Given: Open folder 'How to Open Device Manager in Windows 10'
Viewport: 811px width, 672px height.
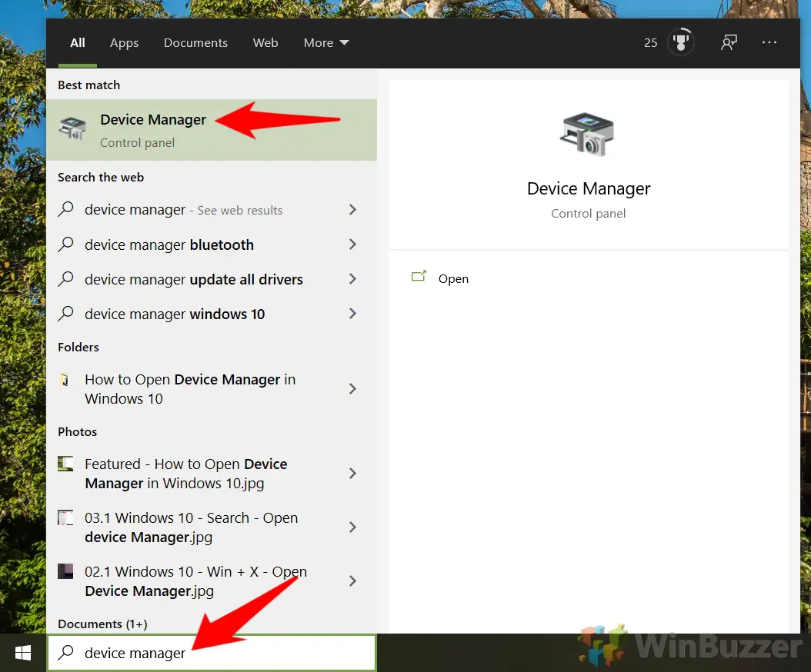Looking at the screenshot, I should [x=211, y=389].
